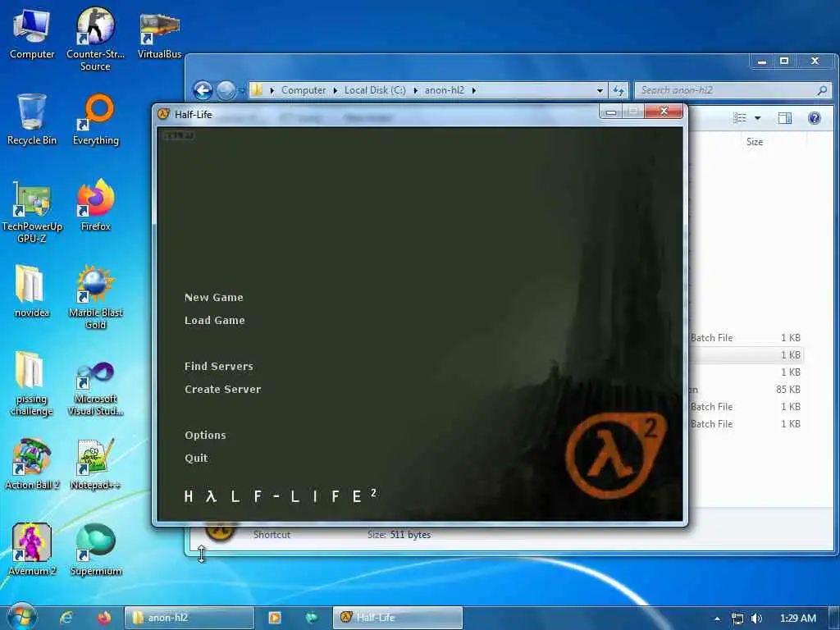Click Computer in the address bar
Viewport: 840px width, 630px height.
click(304, 90)
